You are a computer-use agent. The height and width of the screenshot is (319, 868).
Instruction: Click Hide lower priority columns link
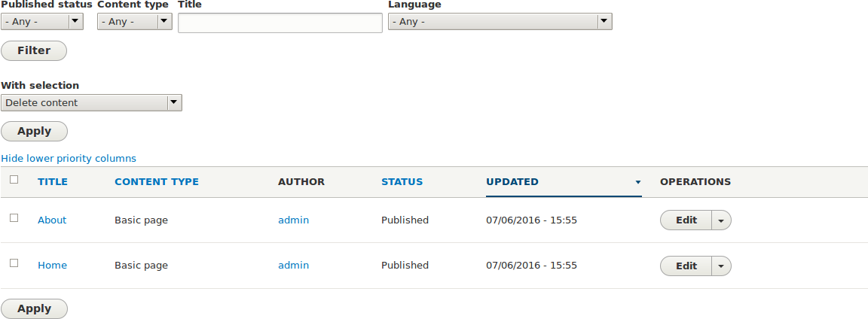(69, 159)
